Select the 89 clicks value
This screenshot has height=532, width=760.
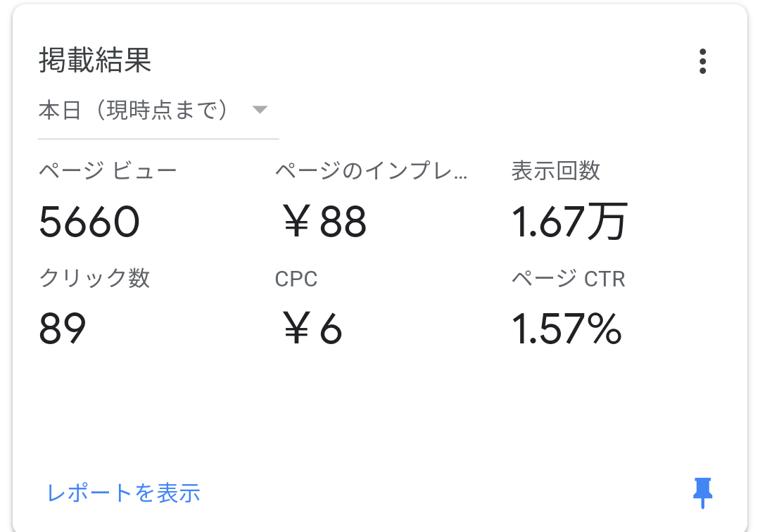pyautogui.click(x=63, y=329)
